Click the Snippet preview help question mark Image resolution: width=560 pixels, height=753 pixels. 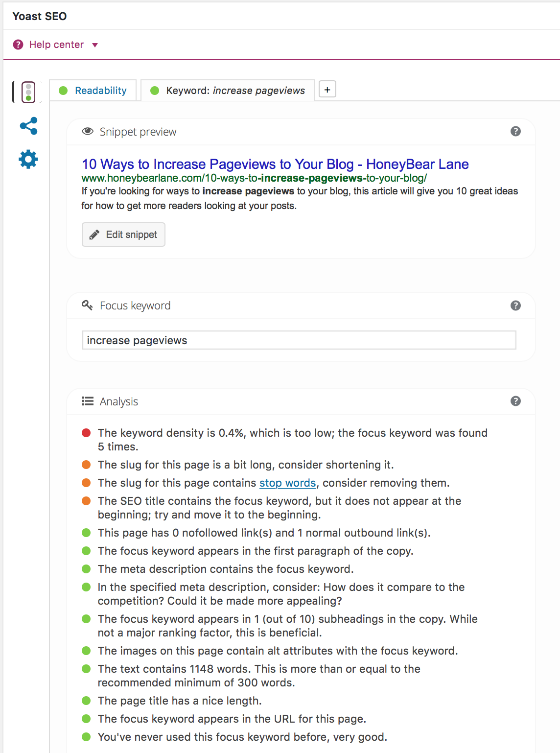[515, 131]
